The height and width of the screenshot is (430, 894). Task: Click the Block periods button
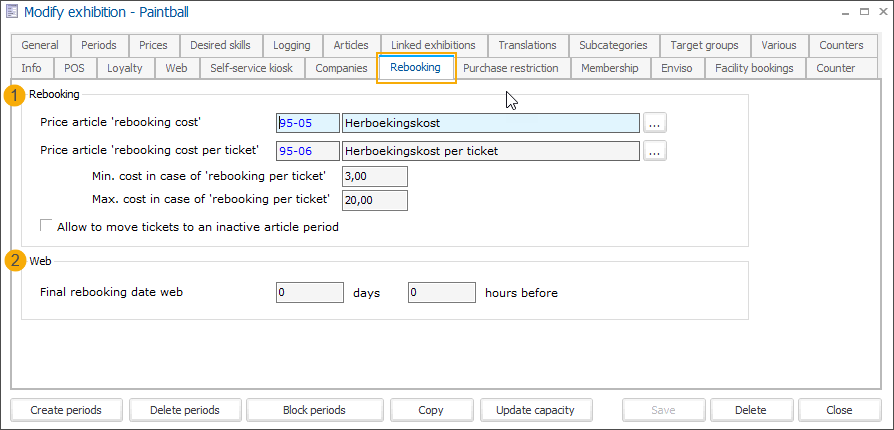pos(314,410)
